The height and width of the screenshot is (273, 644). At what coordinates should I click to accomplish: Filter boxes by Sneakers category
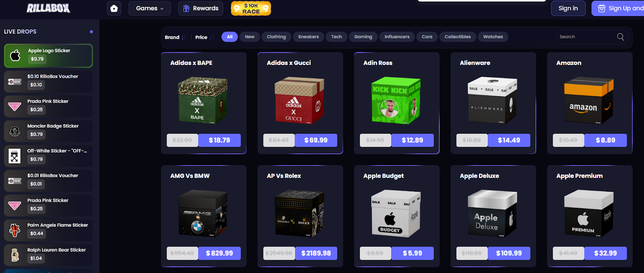tap(308, 37)
